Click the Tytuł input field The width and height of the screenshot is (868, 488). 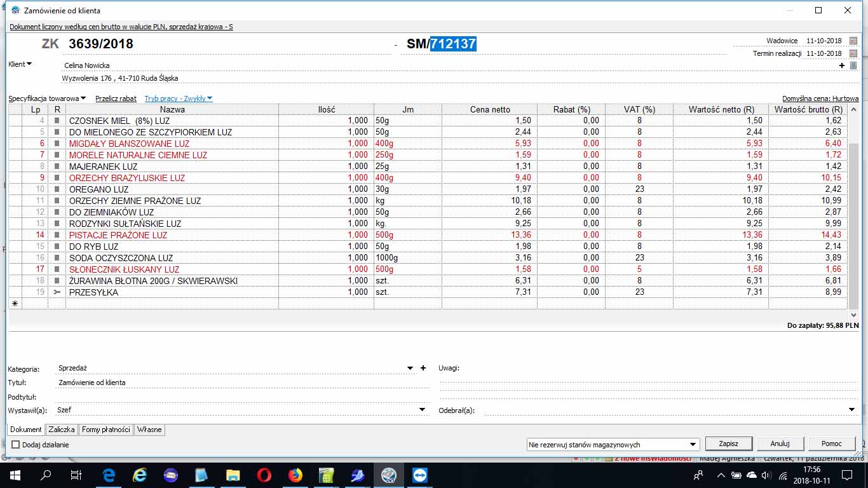(241, 383)
